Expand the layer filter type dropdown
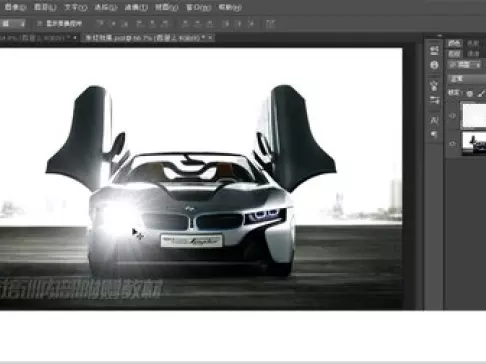 pyautogui.click(x=465, y=65)
